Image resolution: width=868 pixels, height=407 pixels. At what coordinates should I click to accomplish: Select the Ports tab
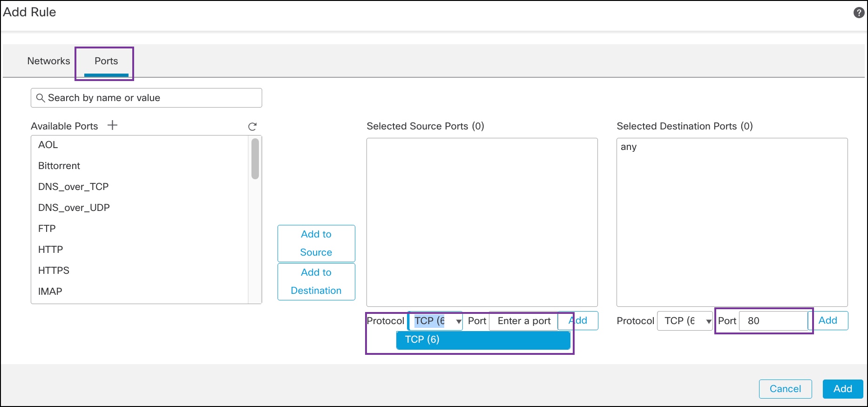[106, 61]
